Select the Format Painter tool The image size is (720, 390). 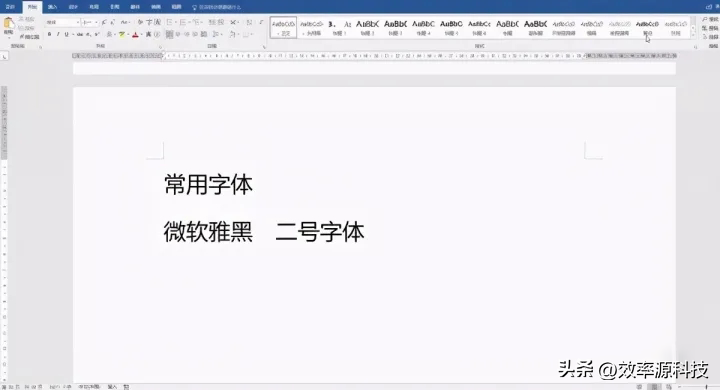pyautogui.click(x=29, y=37)
